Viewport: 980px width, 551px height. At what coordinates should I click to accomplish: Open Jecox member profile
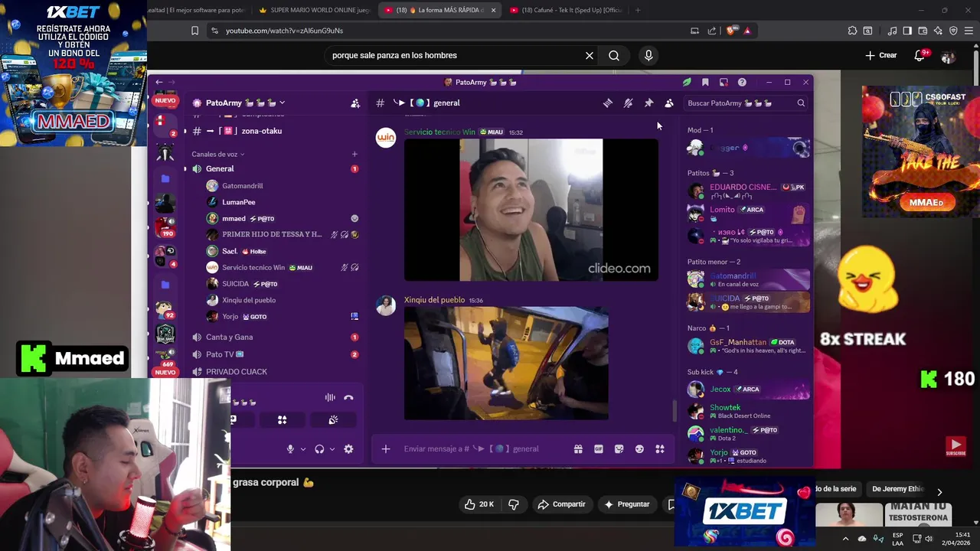coord(748,389)
